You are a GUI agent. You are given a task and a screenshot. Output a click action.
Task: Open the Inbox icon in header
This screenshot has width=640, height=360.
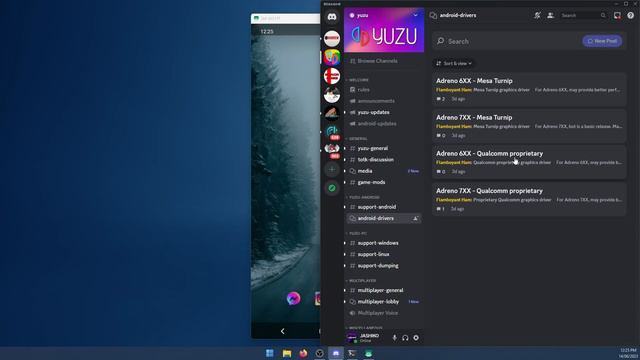pyautogui.click(x=617, y=16)
